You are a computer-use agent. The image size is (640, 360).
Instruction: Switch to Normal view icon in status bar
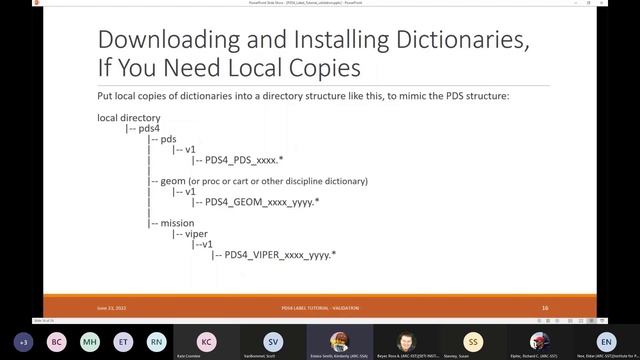570,321
